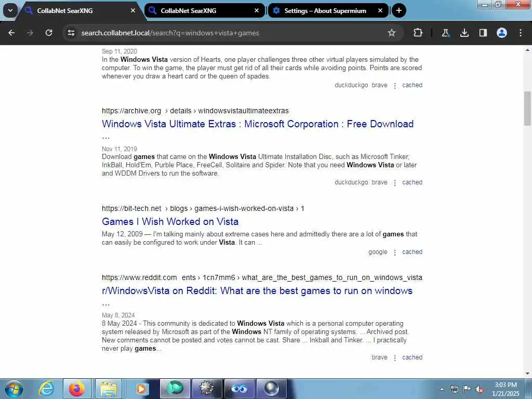Click the https://bit-tech.net URL text
Screen dimensions: 532x399
coord(131,208)
